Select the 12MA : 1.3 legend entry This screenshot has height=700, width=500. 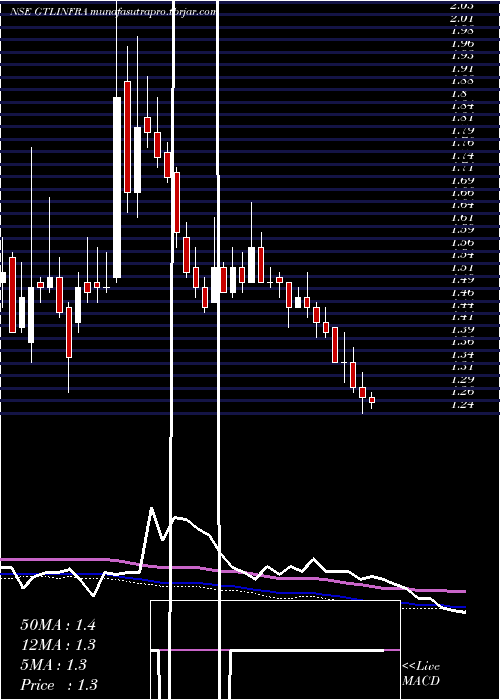(x=58, y=645)
